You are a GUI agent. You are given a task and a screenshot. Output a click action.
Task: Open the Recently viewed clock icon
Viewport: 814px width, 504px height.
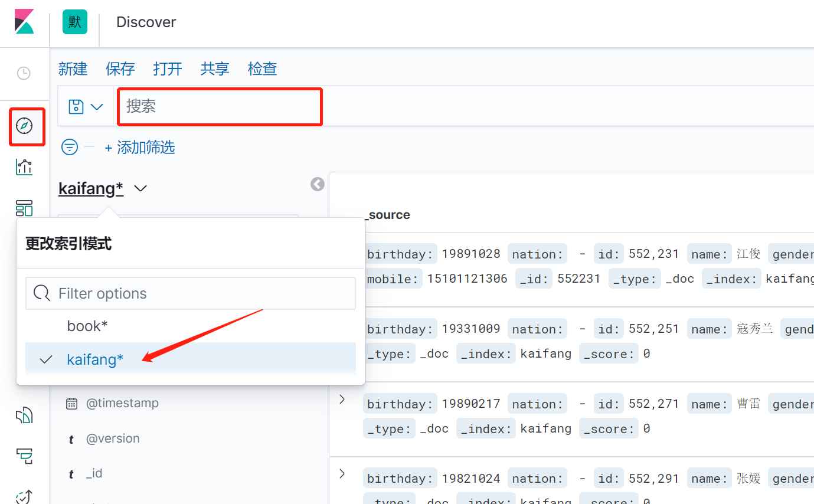point(24,74)
